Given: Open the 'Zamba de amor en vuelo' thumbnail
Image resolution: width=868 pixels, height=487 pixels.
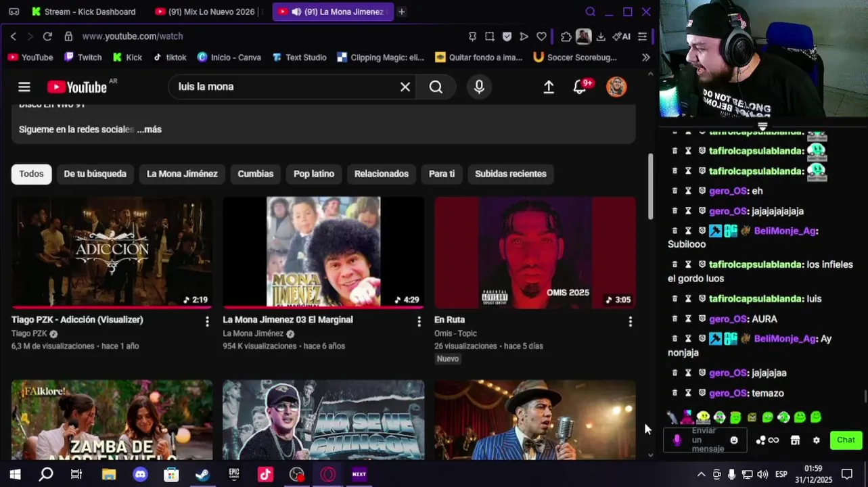Looking at the screenshot, I should [x=112, y=419].
